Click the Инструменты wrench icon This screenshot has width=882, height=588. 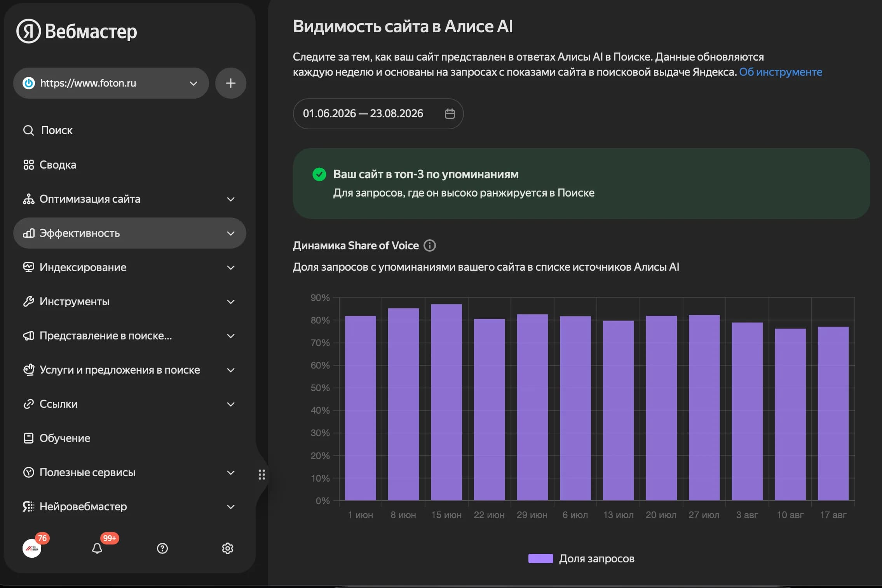coord(28,301)
